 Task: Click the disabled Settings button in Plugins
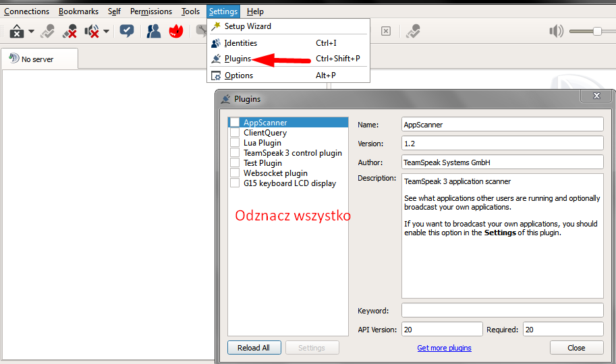(312, 348)
